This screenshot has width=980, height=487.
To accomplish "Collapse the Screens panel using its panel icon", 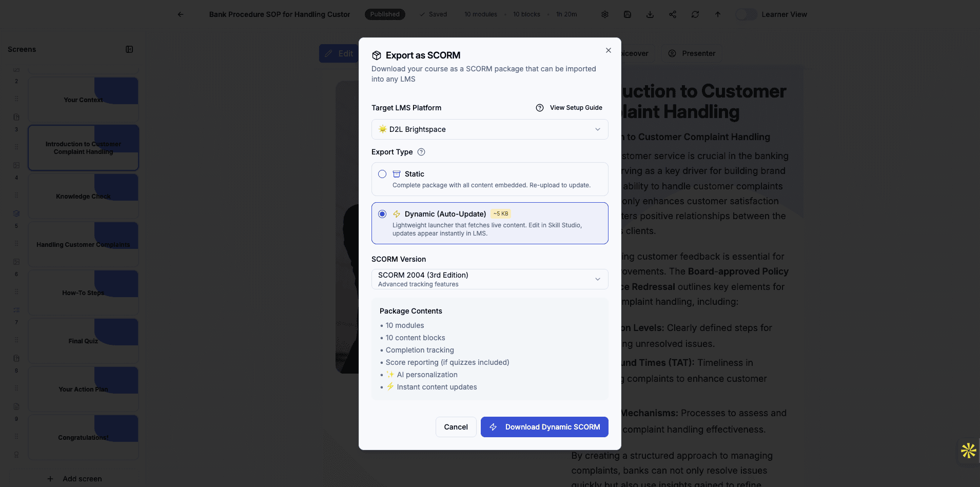I will point(129,49).
